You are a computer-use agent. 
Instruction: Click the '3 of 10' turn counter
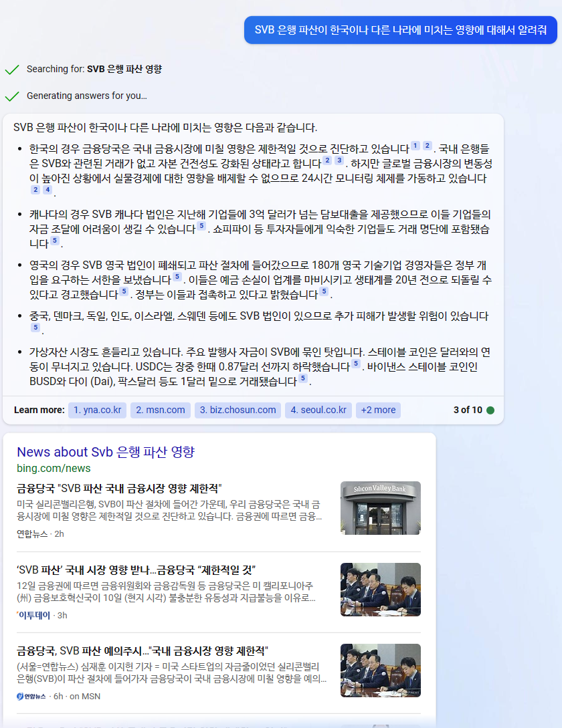(468, 410)
